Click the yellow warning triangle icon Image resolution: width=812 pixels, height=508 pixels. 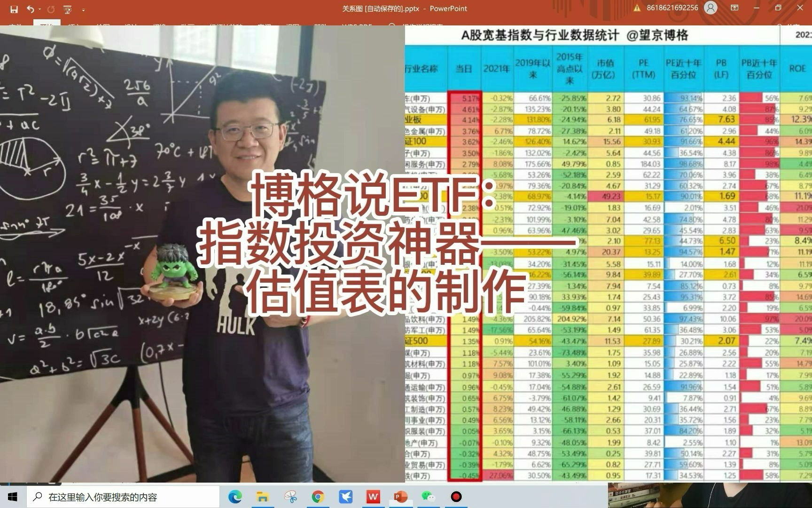(x=637, y=8)
